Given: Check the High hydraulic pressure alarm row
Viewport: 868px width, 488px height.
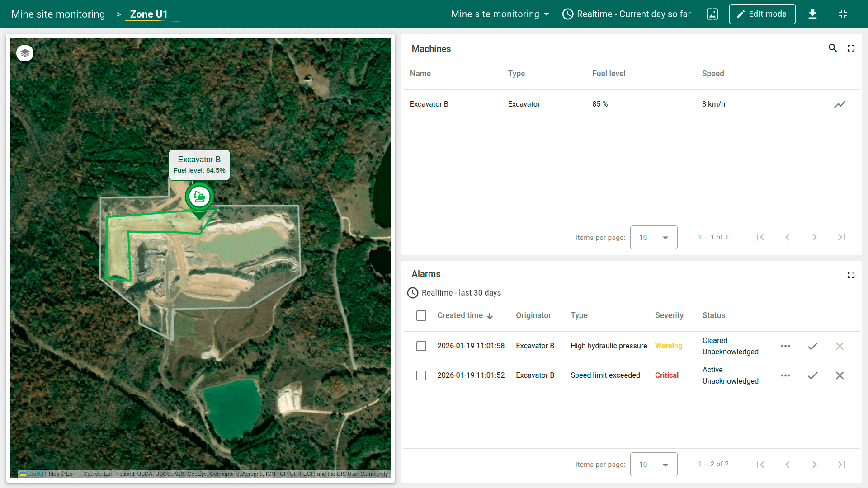Looking at the screenshot, I should 421,346.
